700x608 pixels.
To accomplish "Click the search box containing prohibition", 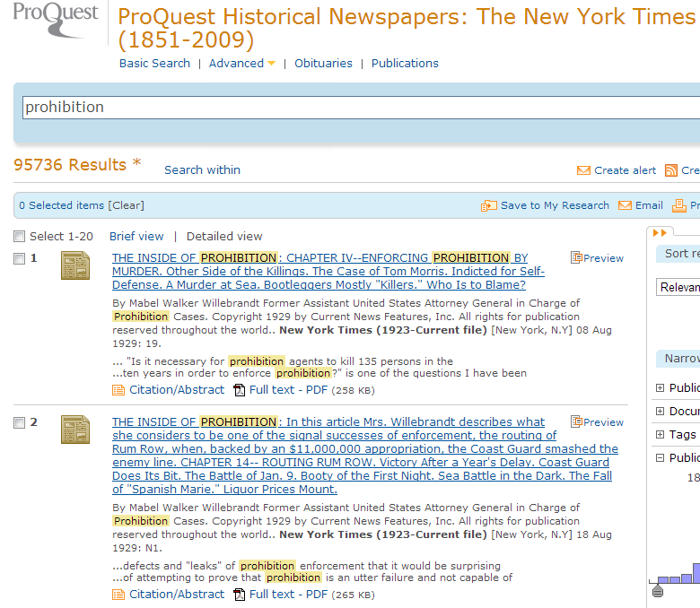I will [x=361, y=108].
